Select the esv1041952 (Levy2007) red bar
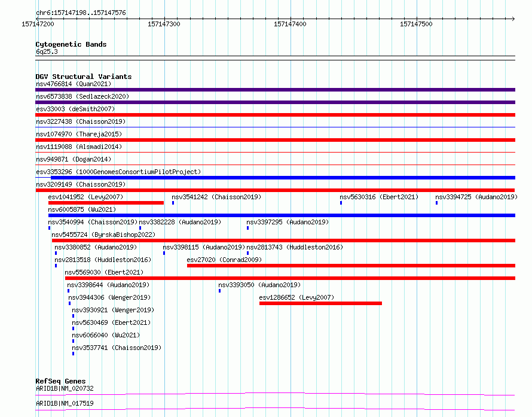Viewport: 532px width, 417px height. (106, 203)
